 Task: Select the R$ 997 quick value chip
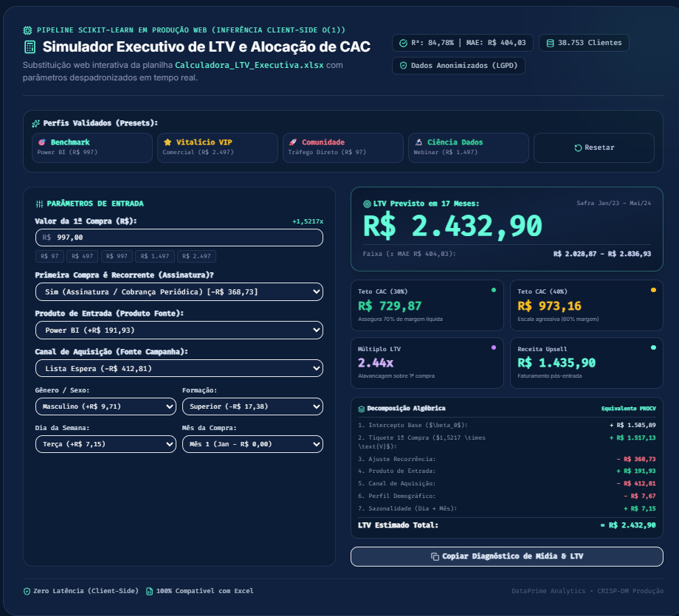pyautogui.click(x=117, y=256)
